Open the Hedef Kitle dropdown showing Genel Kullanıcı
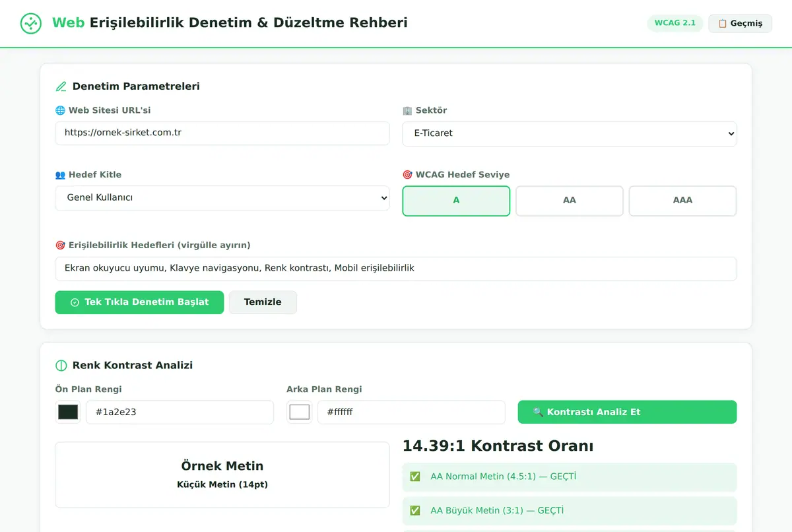Screen dimensions: 792x532 tap(222, 198)
